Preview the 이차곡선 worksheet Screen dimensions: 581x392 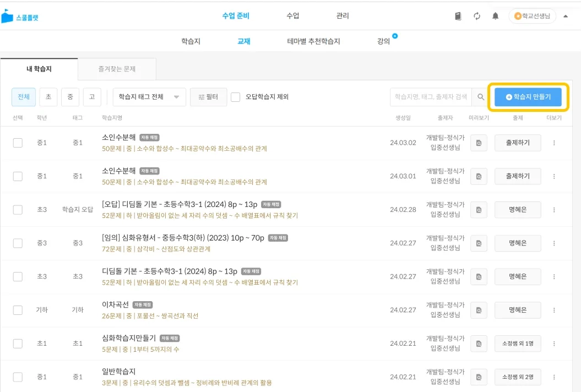click(479, 310)
